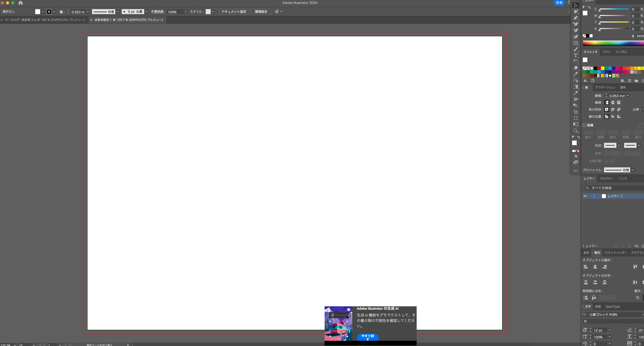Select the Rectangle tool in toolbar
This screenshot has width=644, height=346.
576,43
